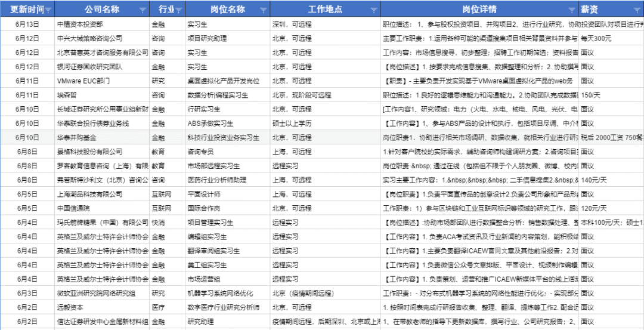
Task: Click the 快消 industry cell
Action: (168, 223)
